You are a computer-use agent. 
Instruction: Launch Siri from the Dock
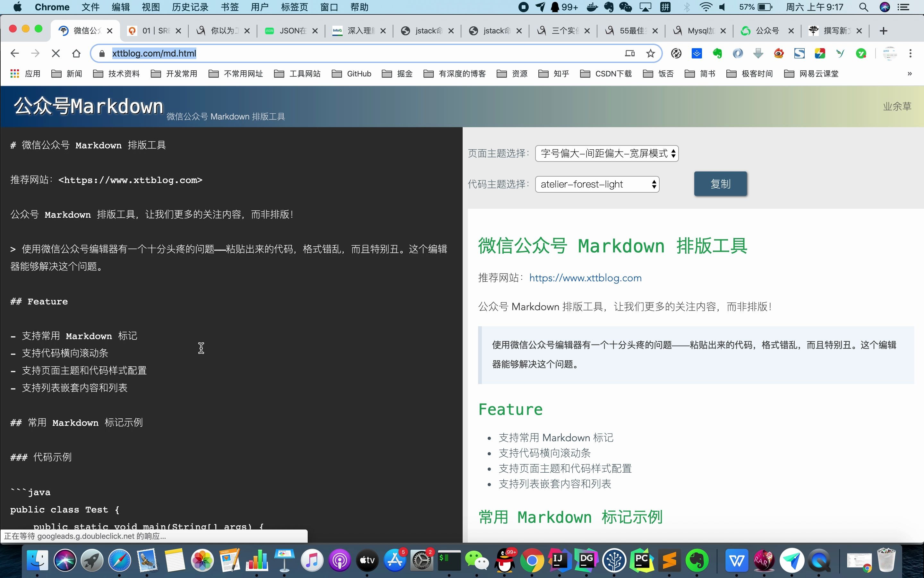(x=65, y=561)
